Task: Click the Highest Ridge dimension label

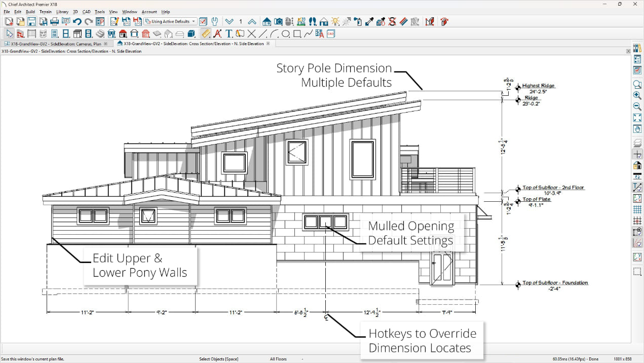Action: tap(539, 86)
